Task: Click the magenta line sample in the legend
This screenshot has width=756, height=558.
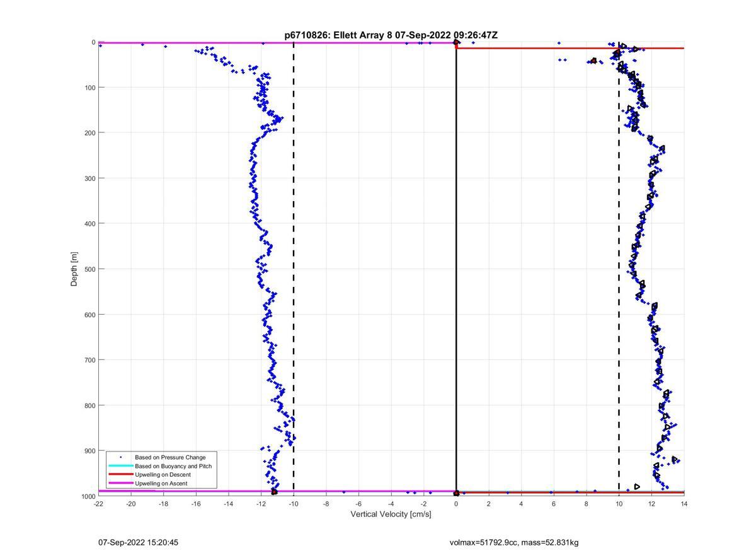Action: point(120,484)
